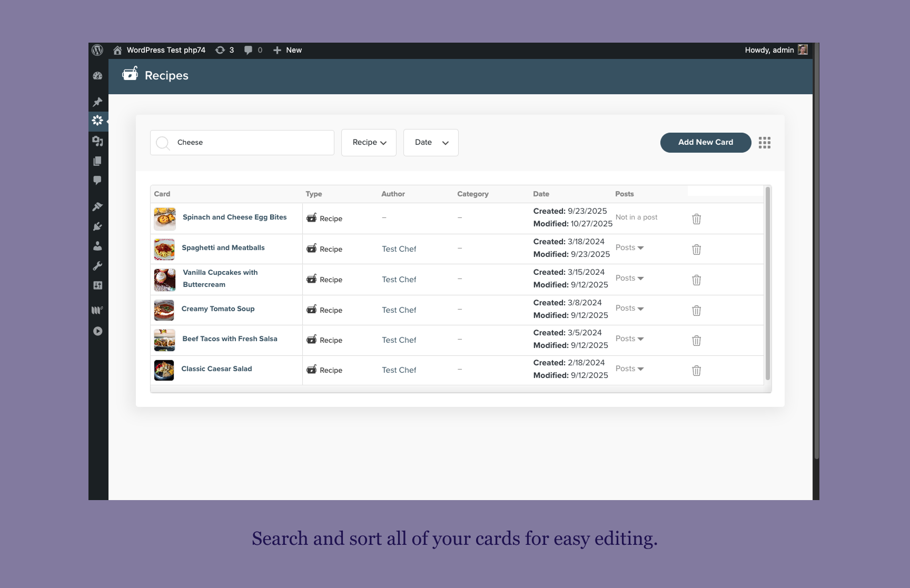Open the Users profile icon
The image size is (910, 588).
[x=97, y=246]
